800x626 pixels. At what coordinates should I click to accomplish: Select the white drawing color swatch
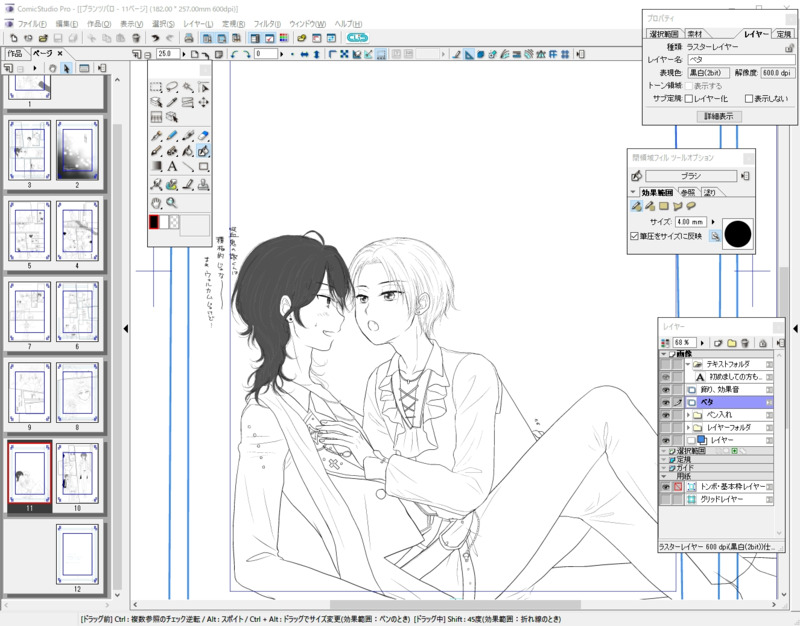pyautogui.click(x=164, y=222)
